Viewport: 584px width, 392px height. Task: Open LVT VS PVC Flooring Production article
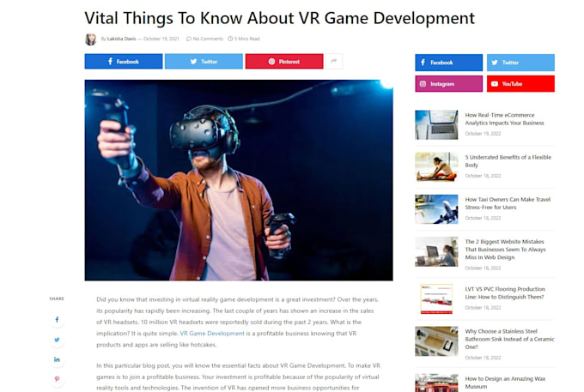[x=505, y=293]
